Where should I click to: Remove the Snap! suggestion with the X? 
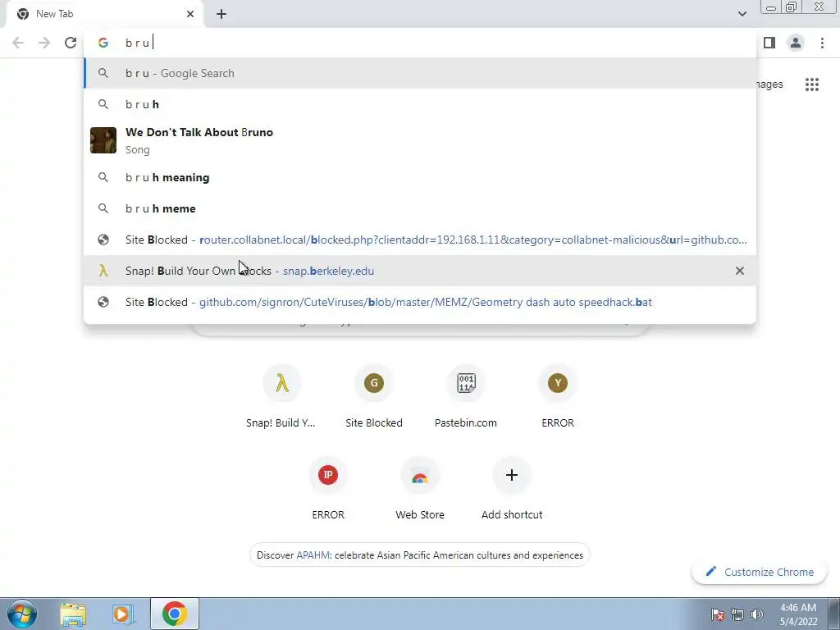point(740,271)
